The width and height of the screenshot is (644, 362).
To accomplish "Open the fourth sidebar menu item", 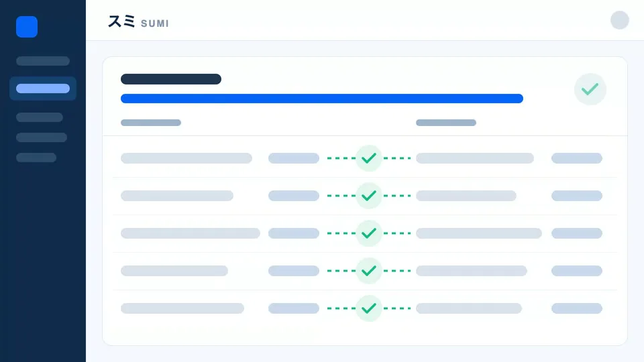I will pyautogui.click(x=42, y=137).
